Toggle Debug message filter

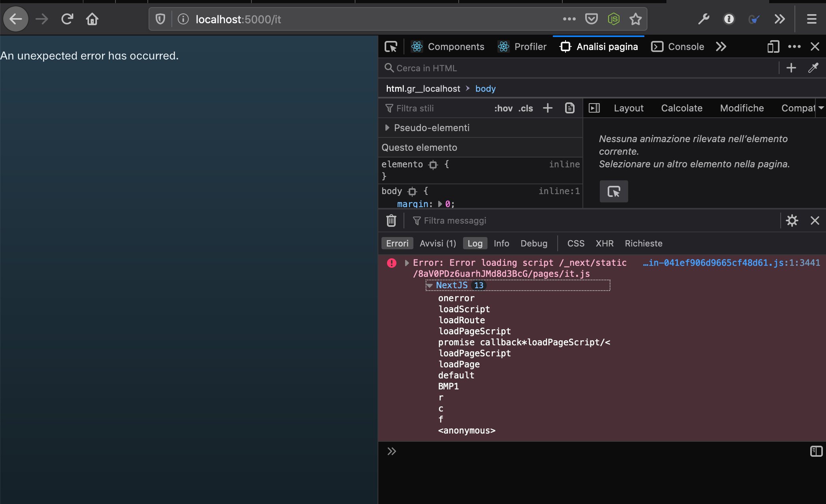534,244
